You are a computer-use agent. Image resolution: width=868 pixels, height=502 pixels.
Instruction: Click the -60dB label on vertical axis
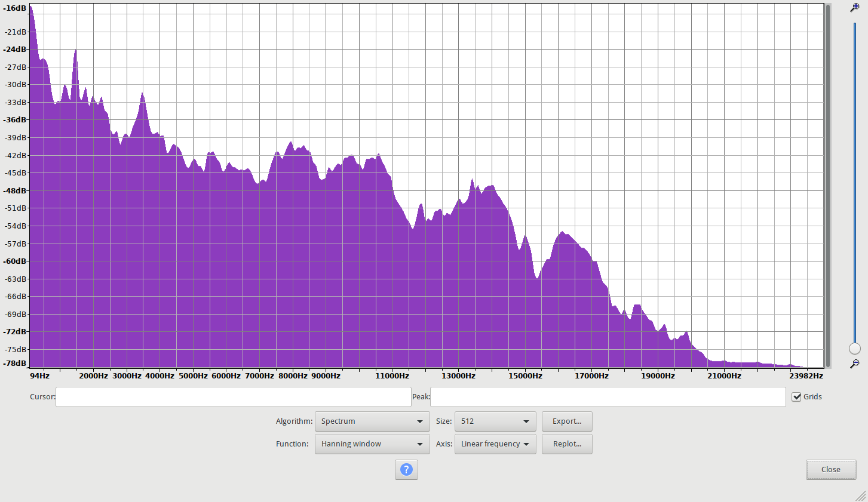[x=15, y=261]
